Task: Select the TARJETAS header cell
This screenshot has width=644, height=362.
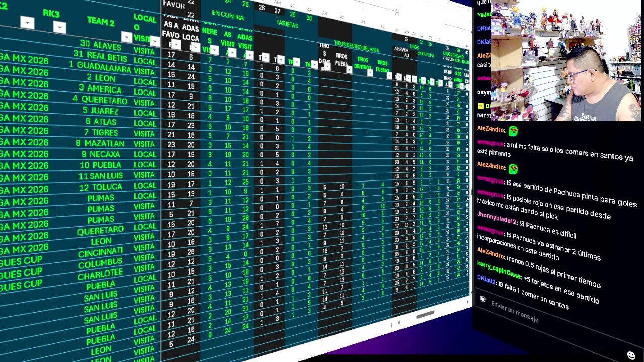Action: coord(287,24)
